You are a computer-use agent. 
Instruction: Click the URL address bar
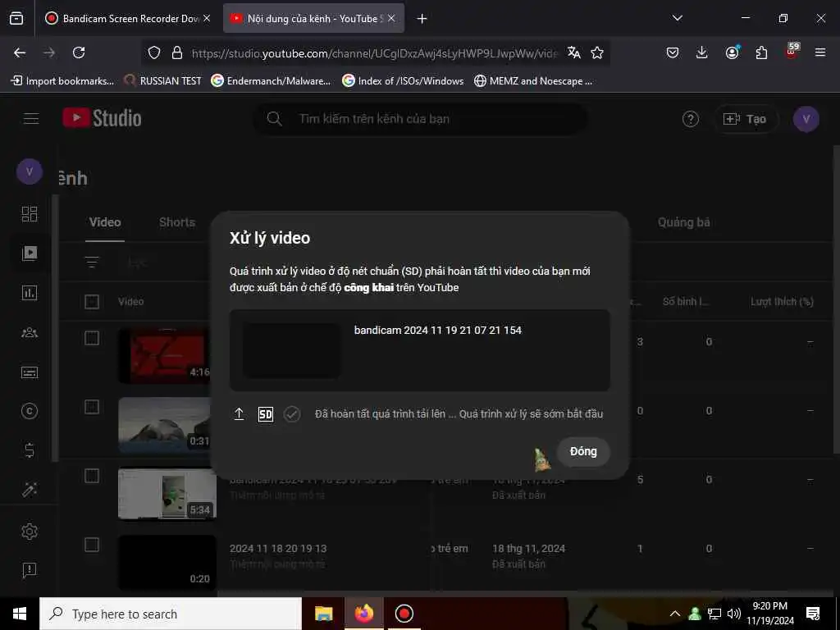pyautogui.click(x=374, y=53)
